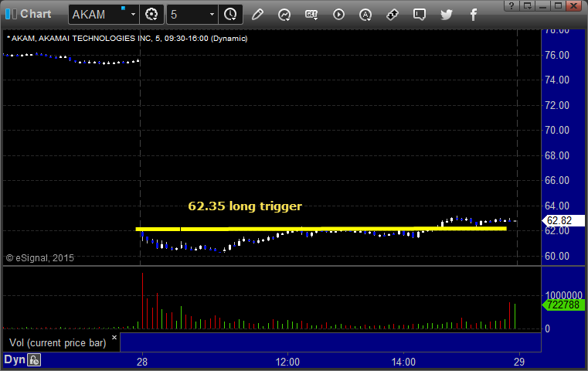
Task: Click the double-arrow linking icon
Action: [x=393, y=15]
